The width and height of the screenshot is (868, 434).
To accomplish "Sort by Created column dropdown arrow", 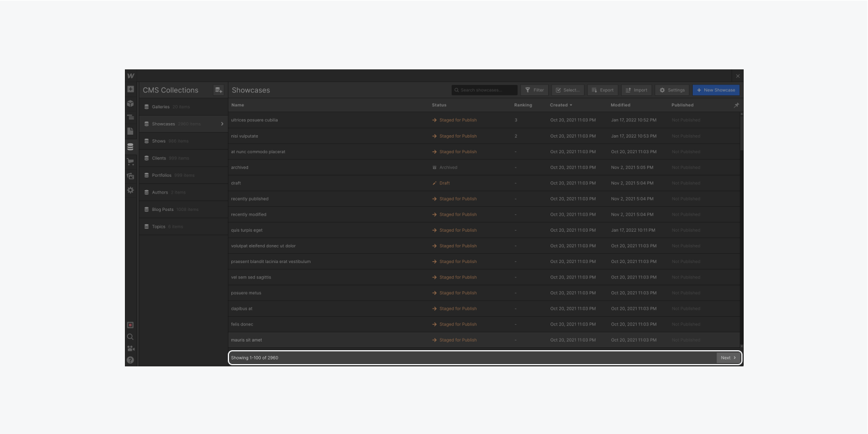I will pos(571,105).
